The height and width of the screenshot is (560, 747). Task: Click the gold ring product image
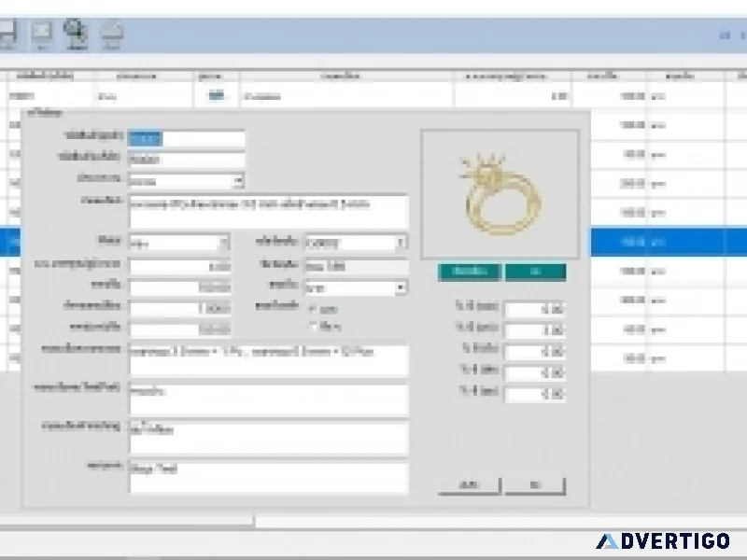[500, 194]
